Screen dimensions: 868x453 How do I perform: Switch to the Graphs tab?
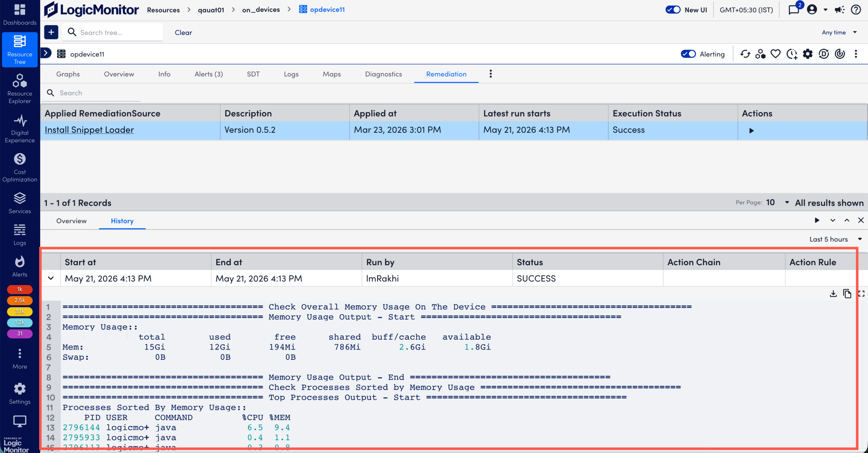[68, 74]
